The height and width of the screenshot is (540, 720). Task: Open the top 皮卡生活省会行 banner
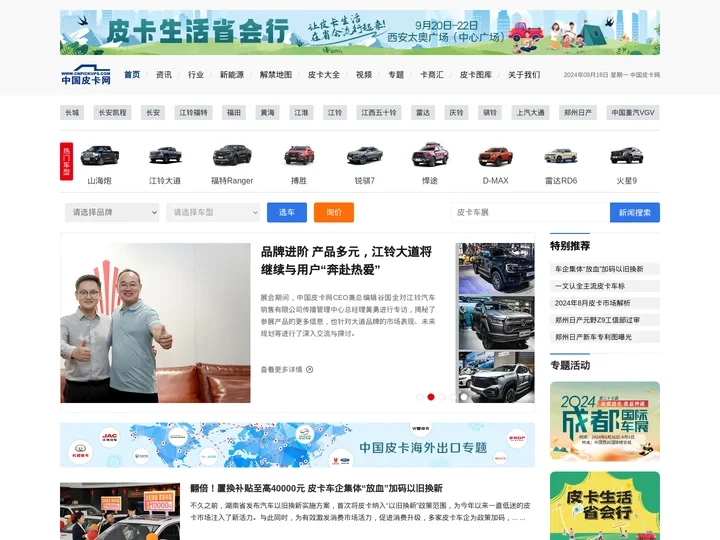click(x=360, y=33)
